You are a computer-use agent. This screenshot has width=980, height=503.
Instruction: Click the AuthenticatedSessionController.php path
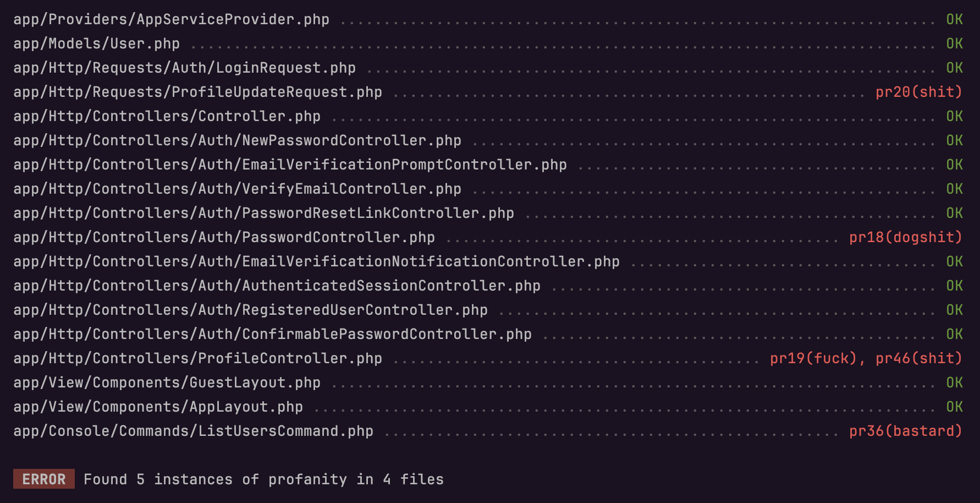click(x=277, y=286)
